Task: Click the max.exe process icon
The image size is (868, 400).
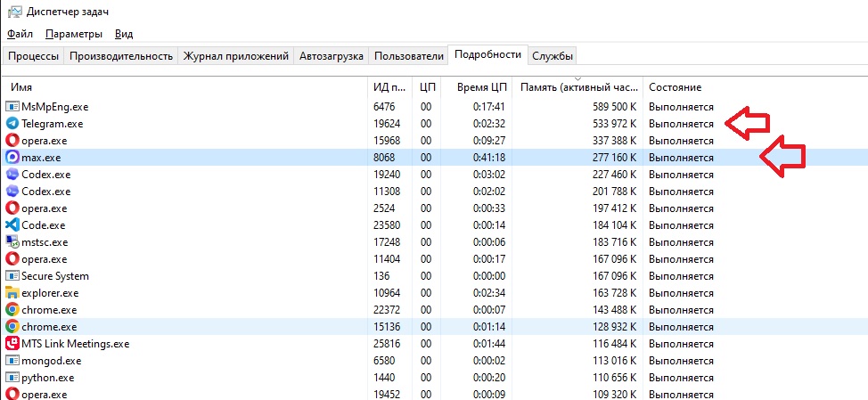Action: pos(12,158)
